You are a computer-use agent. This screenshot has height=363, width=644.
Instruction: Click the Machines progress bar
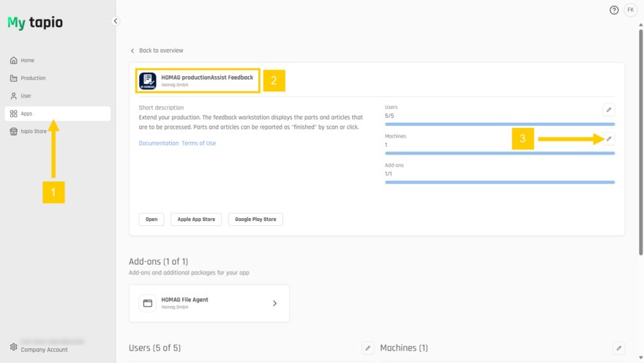pyautogui.click(x=500, y=153)
